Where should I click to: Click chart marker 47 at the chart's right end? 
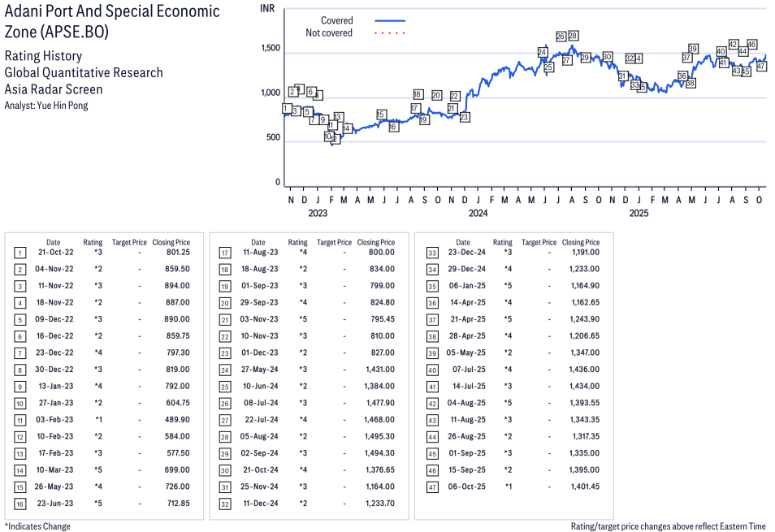761,67
